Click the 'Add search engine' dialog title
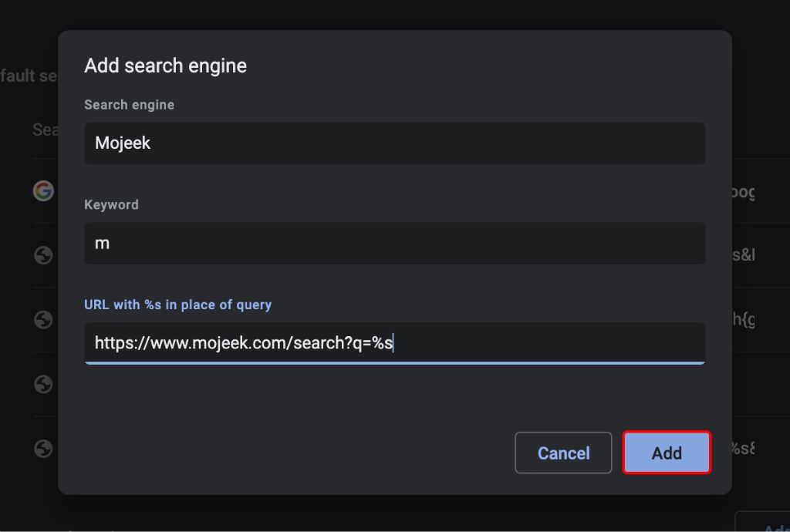This screenshot has width=790, height=532. point(165,66)
